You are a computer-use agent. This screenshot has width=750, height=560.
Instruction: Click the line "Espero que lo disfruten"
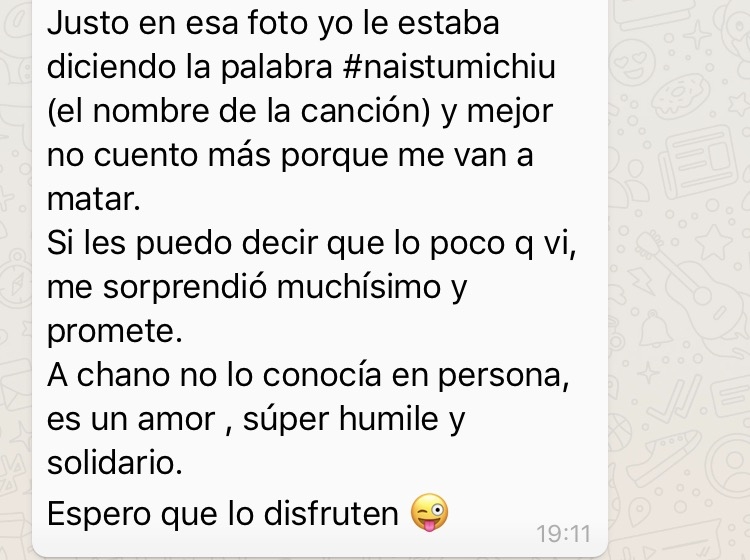click(223, 514)
